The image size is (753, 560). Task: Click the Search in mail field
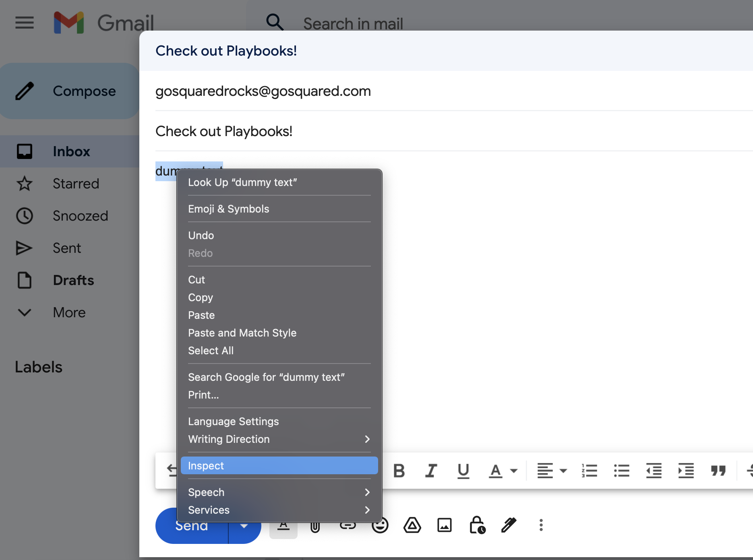(353, 24)
